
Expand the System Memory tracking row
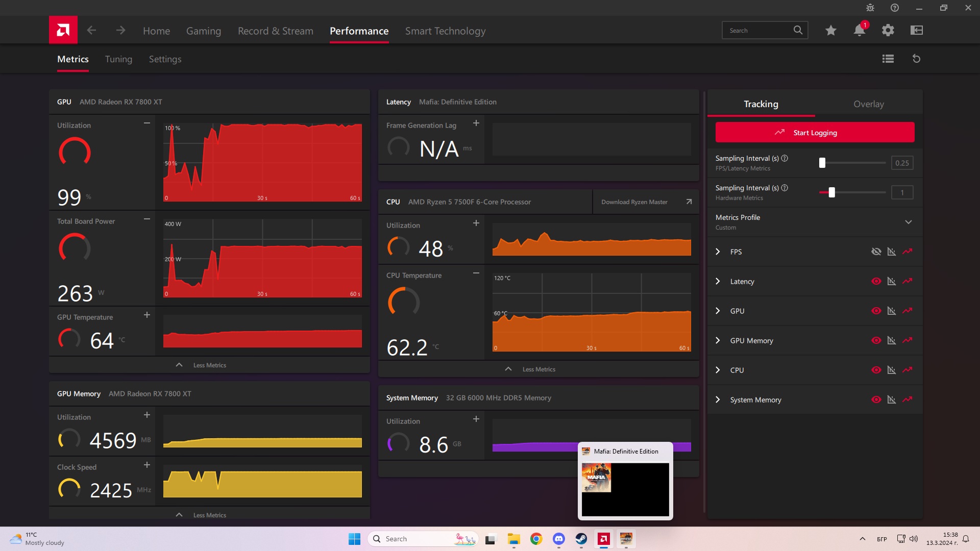(718, 399)
